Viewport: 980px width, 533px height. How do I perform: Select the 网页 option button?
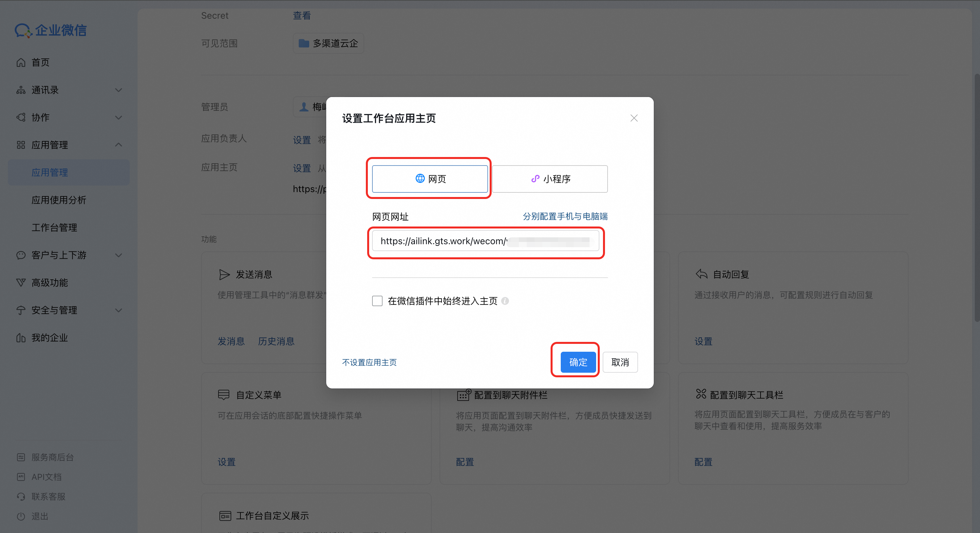(x=429, y=179)
